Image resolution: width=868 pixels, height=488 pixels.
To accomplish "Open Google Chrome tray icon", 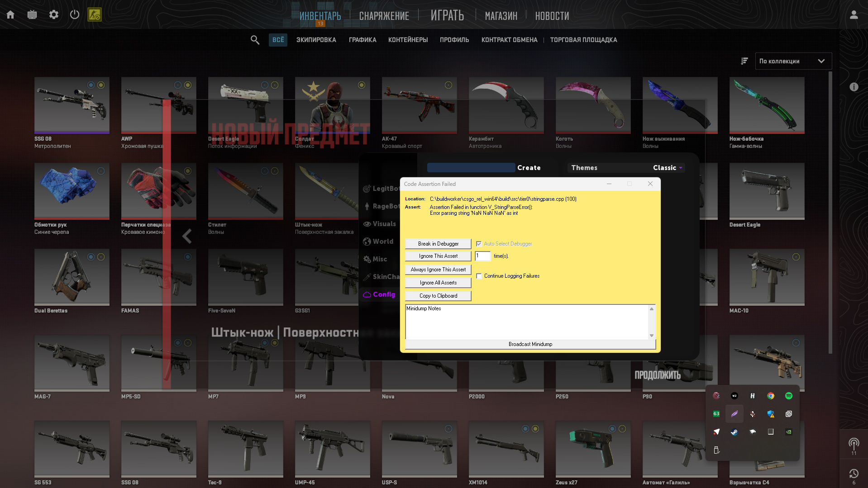I will [x=770, y=396].
